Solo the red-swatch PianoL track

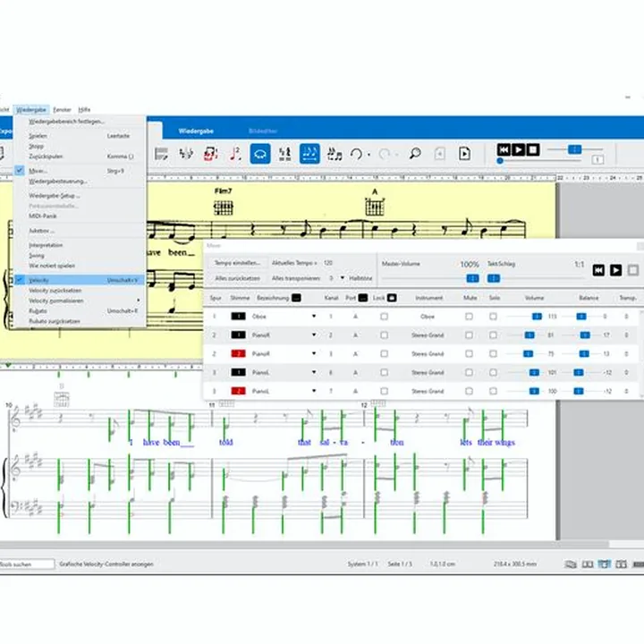493,391
